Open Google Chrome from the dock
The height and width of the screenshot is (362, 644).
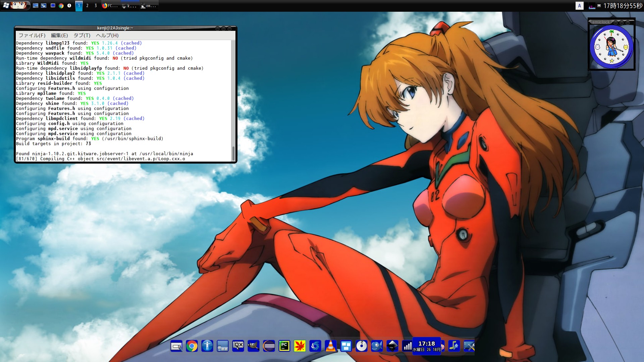pos(192,346)
